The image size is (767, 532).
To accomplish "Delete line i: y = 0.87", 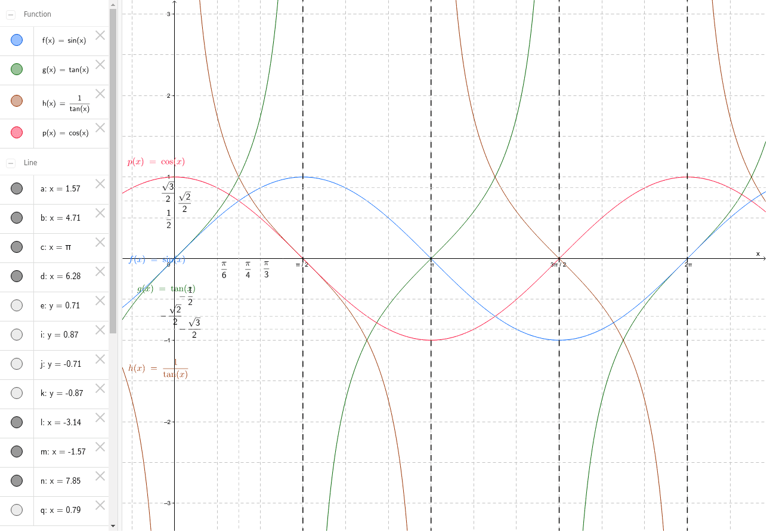I will [x=100, y=330].
